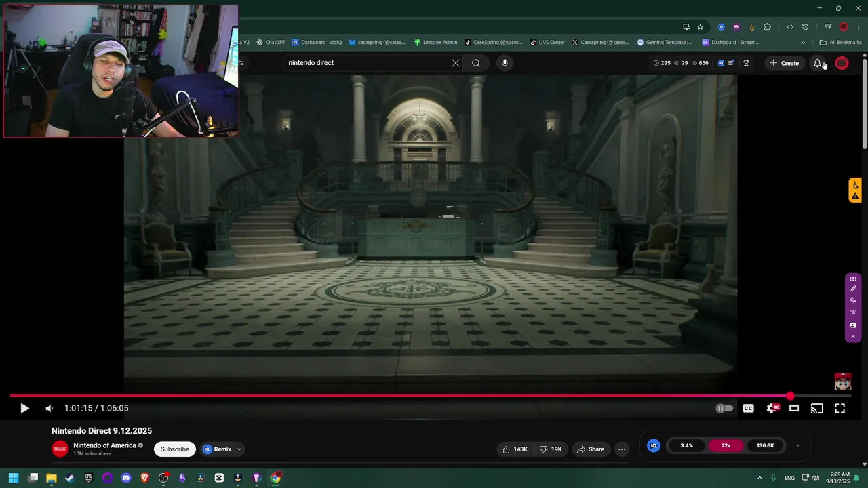
Task: Start voice search with microphone icon
Action: [x=505, y=63]
